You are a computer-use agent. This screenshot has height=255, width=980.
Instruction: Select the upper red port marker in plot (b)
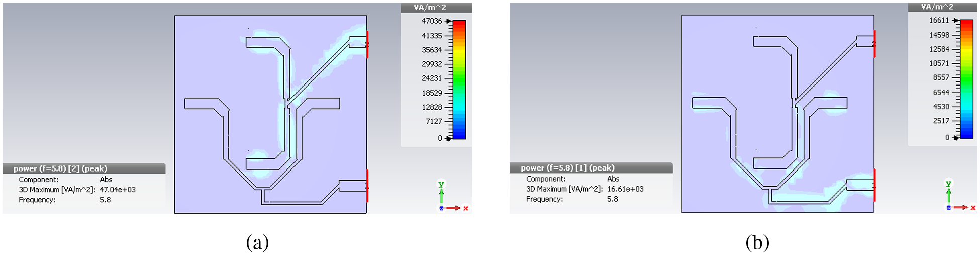pos(874,44)
